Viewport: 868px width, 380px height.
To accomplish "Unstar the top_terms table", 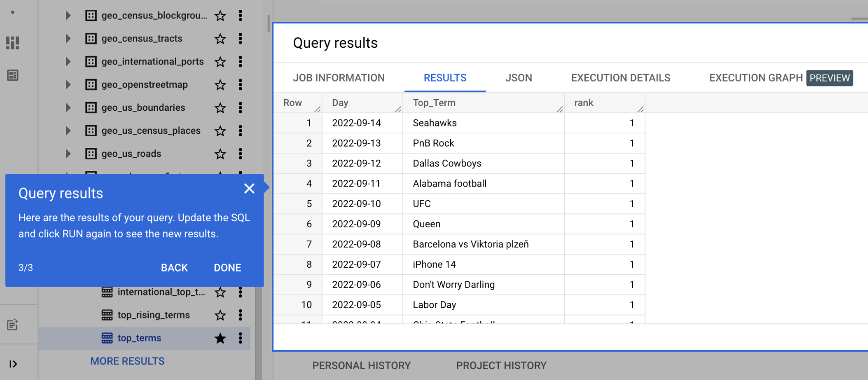I will tap(220, 338).
